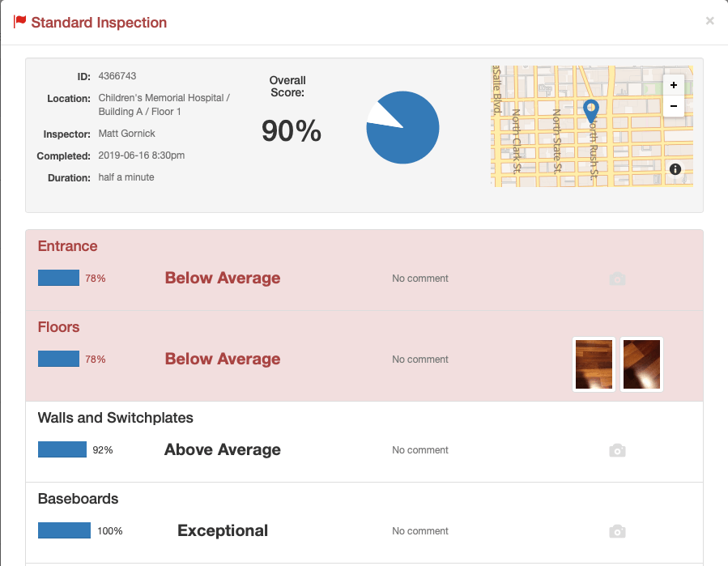
Task: Click the camera icon in Entrance row
Action: [x=617, y=279]
